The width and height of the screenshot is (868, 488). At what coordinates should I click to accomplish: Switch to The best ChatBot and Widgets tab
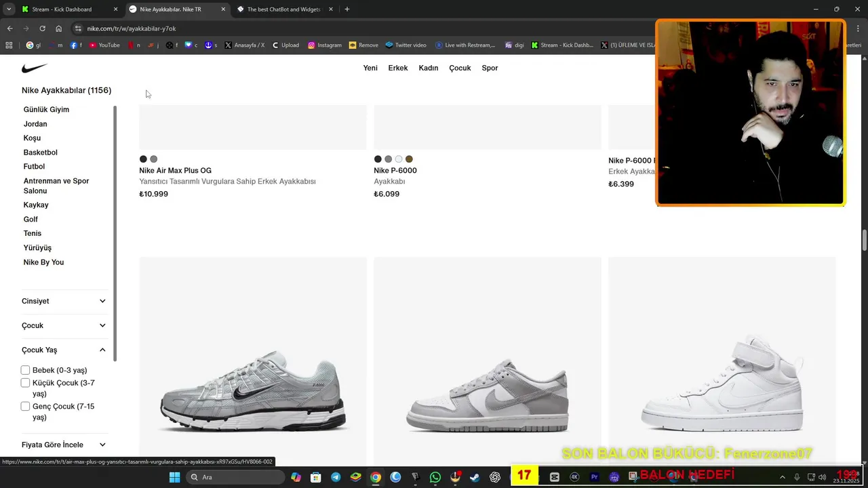pyautogui.click(x=283, y=9)
